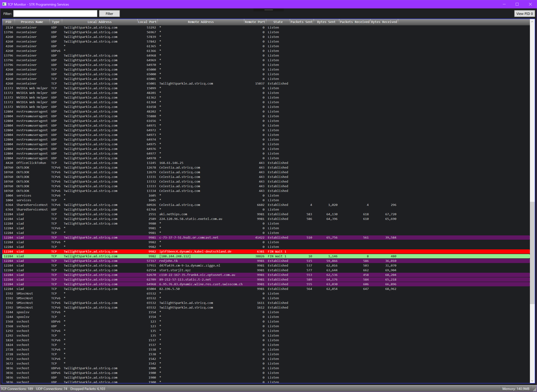This screenshot has height=392, width=537.
Task: Sort by the State column header
Action: point(278,22)
